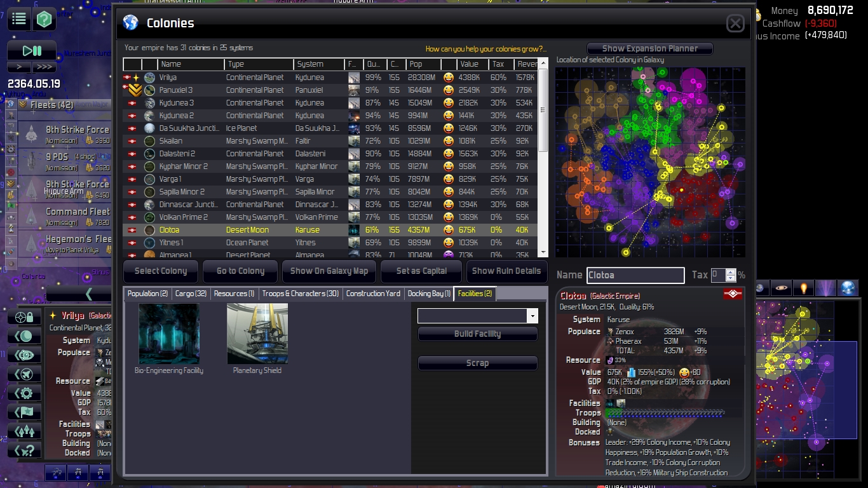Select the Panuxiel 3 colony row
Screen dimensions: 868x488
click(x=330, y=90)
